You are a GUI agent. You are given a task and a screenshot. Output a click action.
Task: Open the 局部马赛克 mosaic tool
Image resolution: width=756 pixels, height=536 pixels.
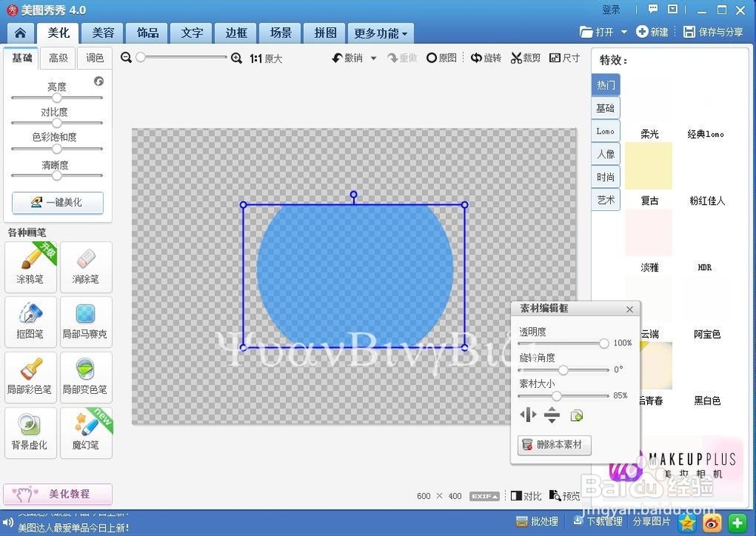(85, 322)
